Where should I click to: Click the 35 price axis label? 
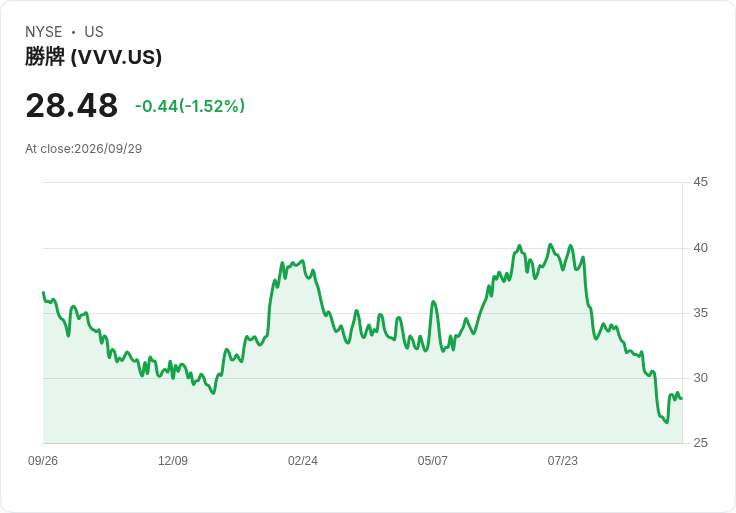[x=700, y=313]
